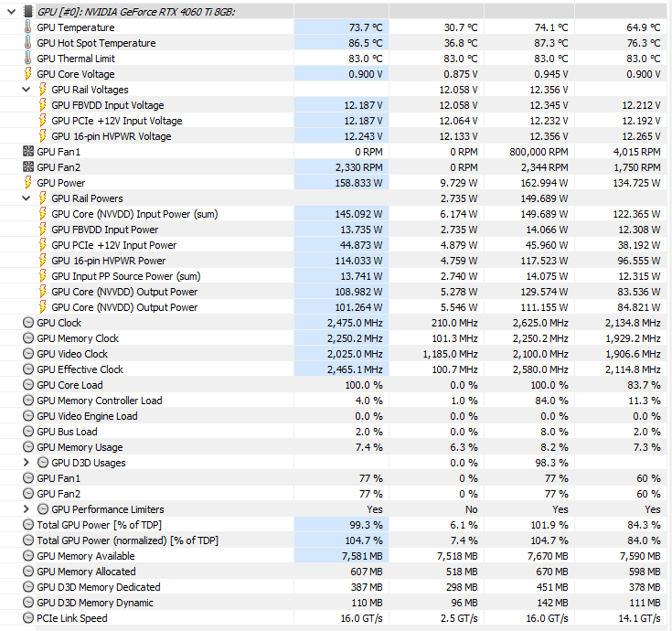The height and width of the screenshot is (631, 672).
Task: Collapse the GPU Rail Powers subtree
Action: coord(27,198)
